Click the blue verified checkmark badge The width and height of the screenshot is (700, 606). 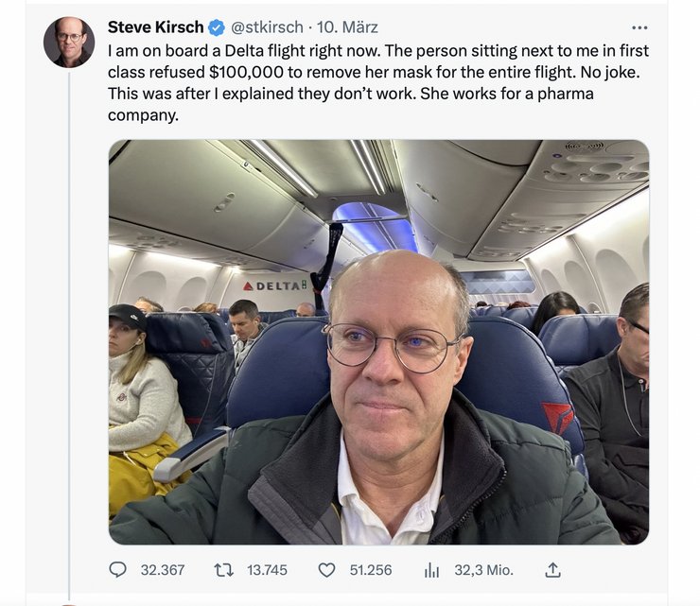pyautogui.click(x=217, y=27)
